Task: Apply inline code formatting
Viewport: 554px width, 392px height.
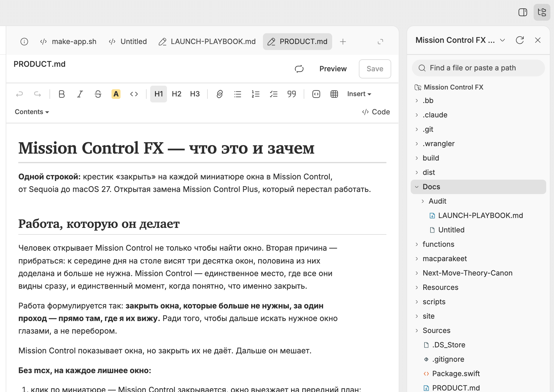Action: [134, 94]
